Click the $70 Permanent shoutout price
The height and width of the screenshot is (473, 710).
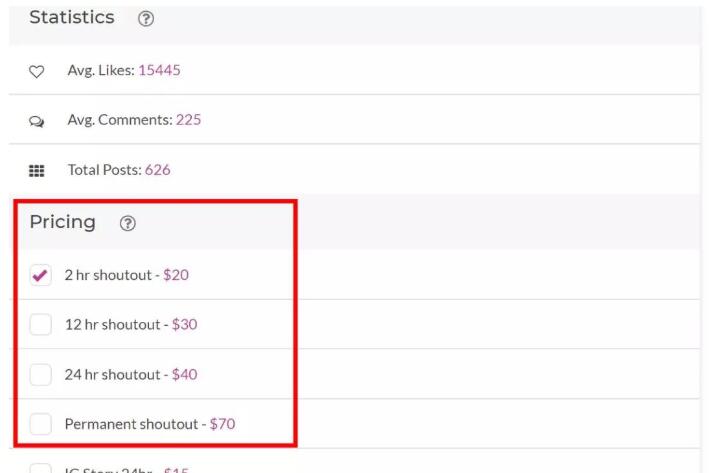coord(222,424)
